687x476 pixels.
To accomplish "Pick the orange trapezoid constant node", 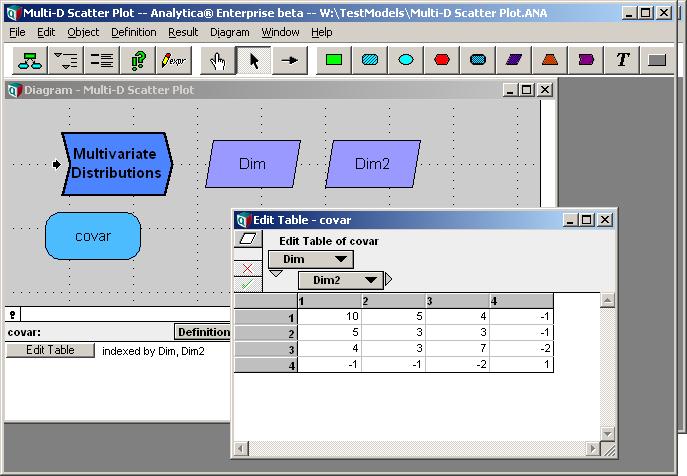I will (549, 60).
